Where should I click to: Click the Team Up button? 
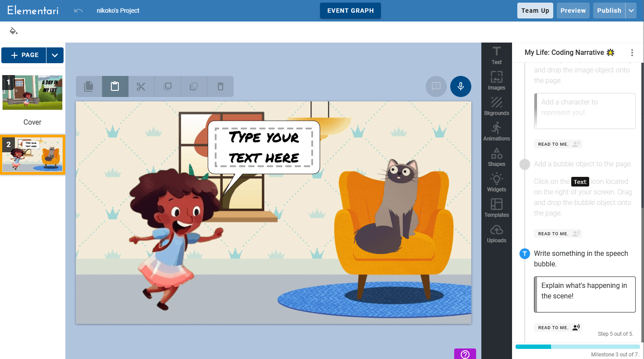[535, 11]
